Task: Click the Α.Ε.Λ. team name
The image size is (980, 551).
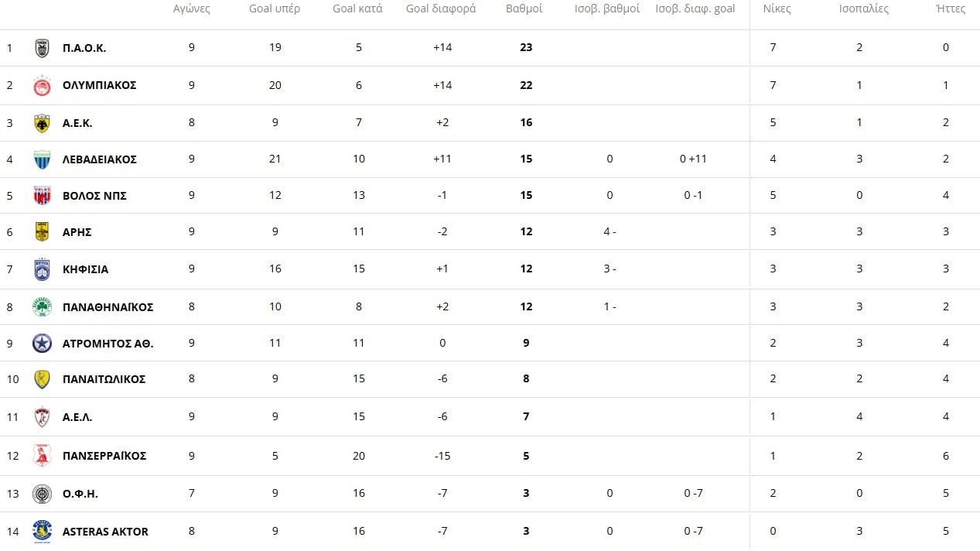Action: [77, 417]
